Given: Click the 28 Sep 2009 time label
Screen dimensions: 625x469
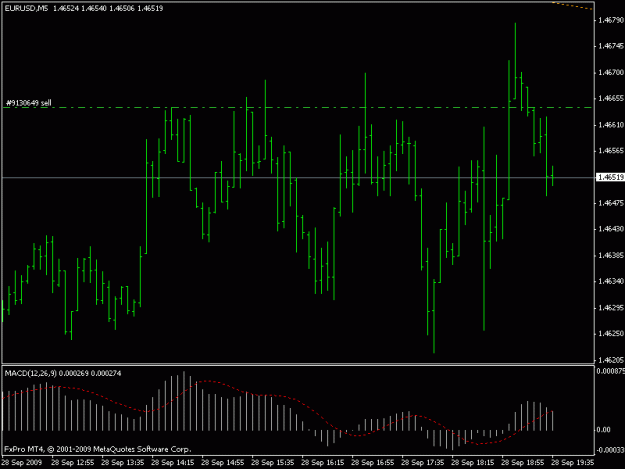Looking at the screenshot, I should coord(22,463).
